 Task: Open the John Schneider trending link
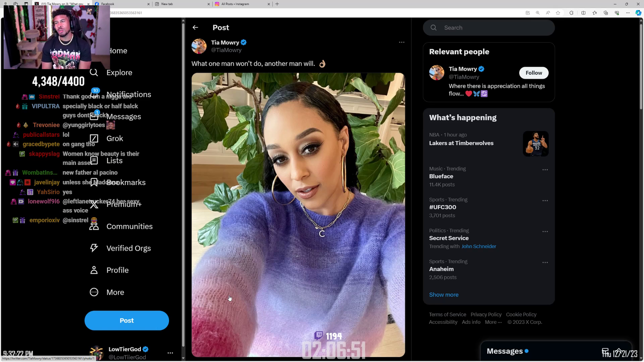[x=479, y=247]
